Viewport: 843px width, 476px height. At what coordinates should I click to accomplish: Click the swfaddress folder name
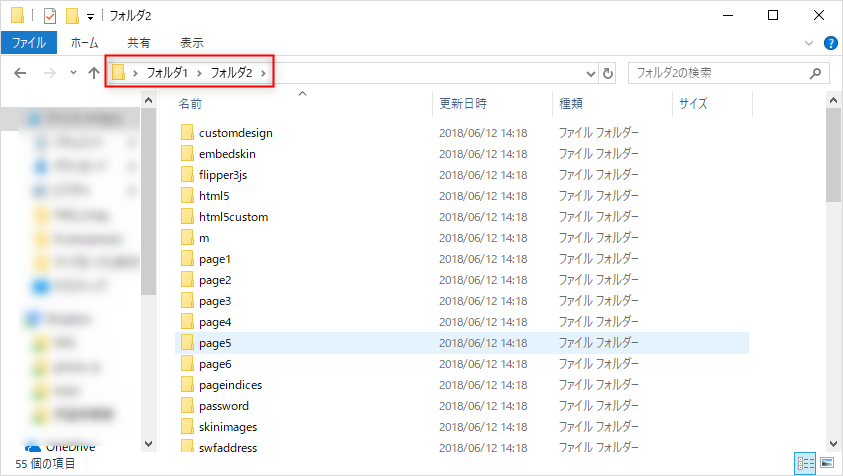[x=228, y=447]
